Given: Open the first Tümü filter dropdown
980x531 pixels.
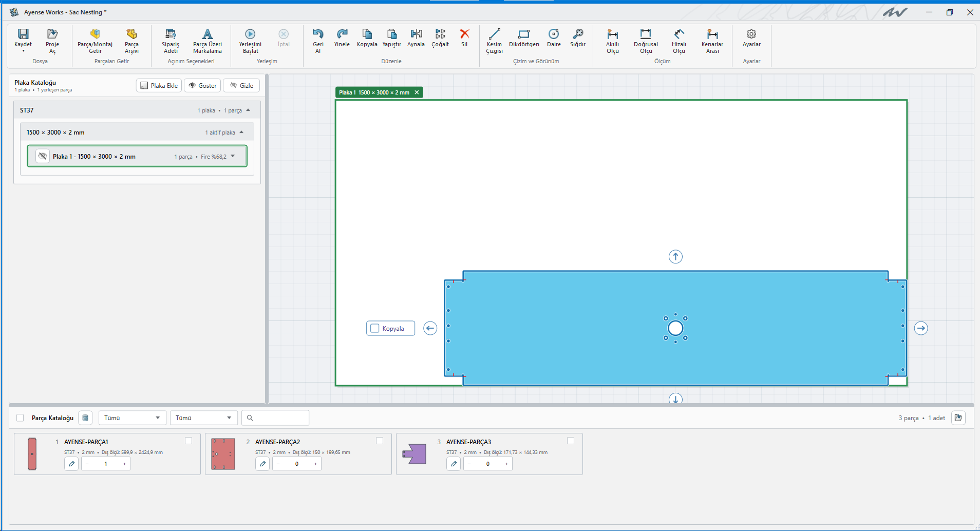Looking at the screenshot, I should coord(132,418).
